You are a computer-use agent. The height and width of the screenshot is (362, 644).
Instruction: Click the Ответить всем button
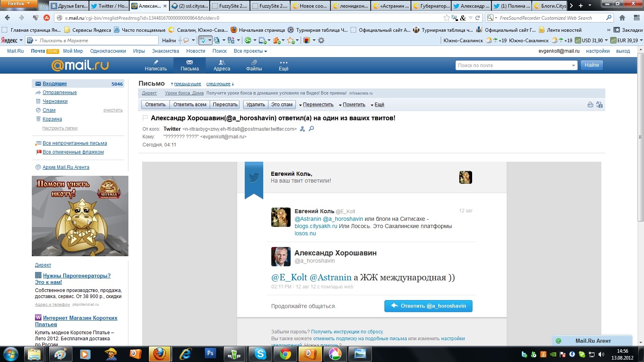tap(190, 105)
